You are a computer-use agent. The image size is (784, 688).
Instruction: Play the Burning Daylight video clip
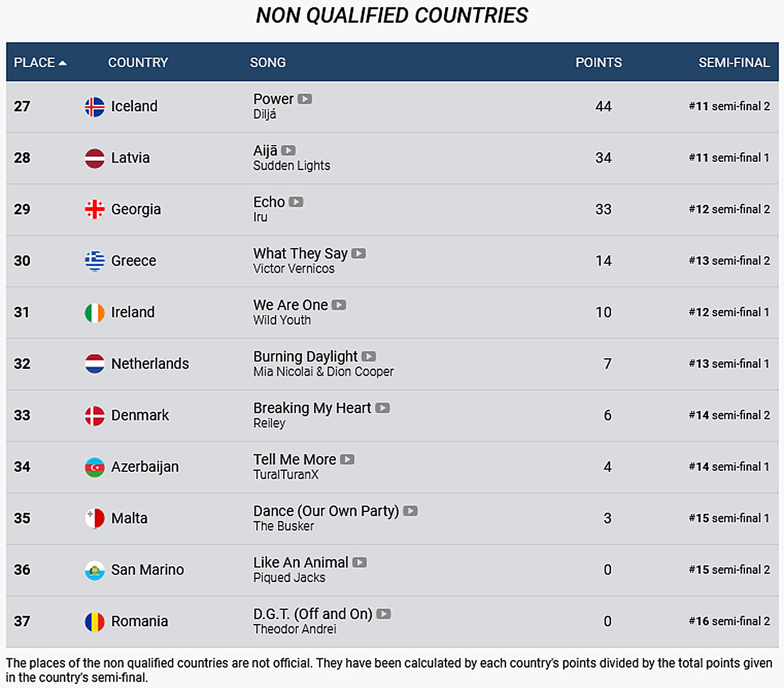pyautogui.click(x=369, y=357)
